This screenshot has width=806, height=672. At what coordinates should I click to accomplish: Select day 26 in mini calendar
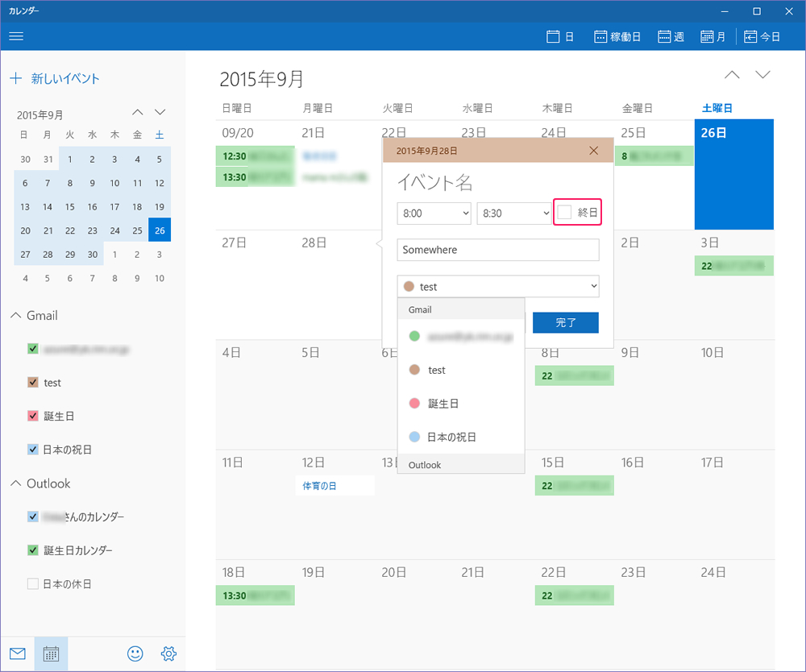pos(160,230)
